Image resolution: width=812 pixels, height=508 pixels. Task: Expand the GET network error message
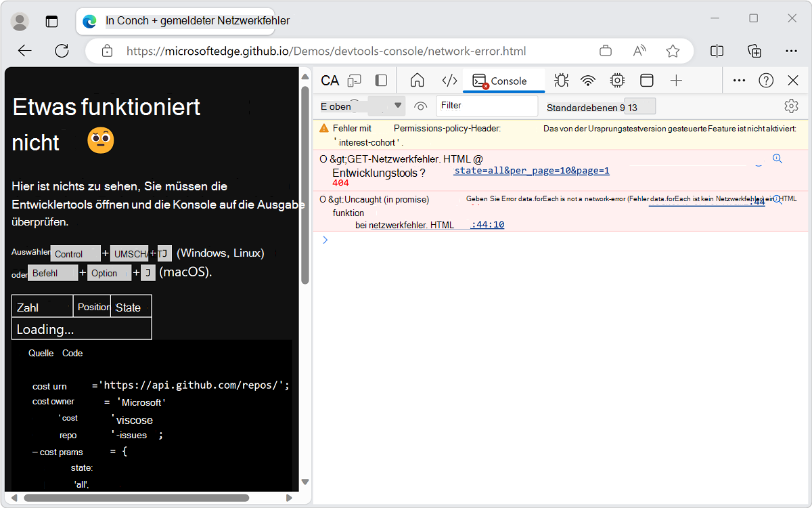pos(323,158)
